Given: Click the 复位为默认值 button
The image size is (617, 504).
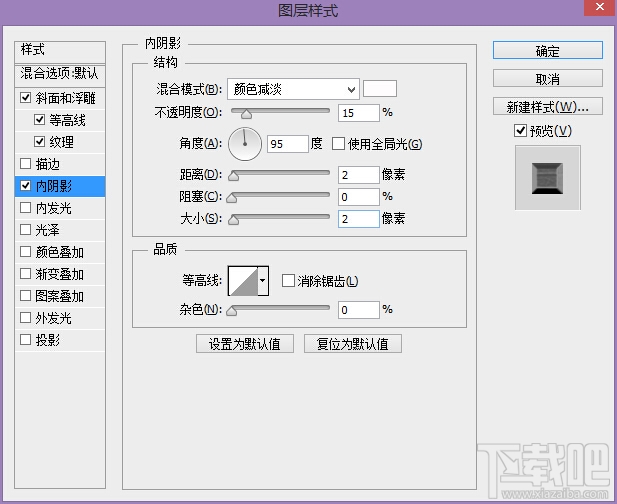Looking at the screenshot, I should click(353, 344).
